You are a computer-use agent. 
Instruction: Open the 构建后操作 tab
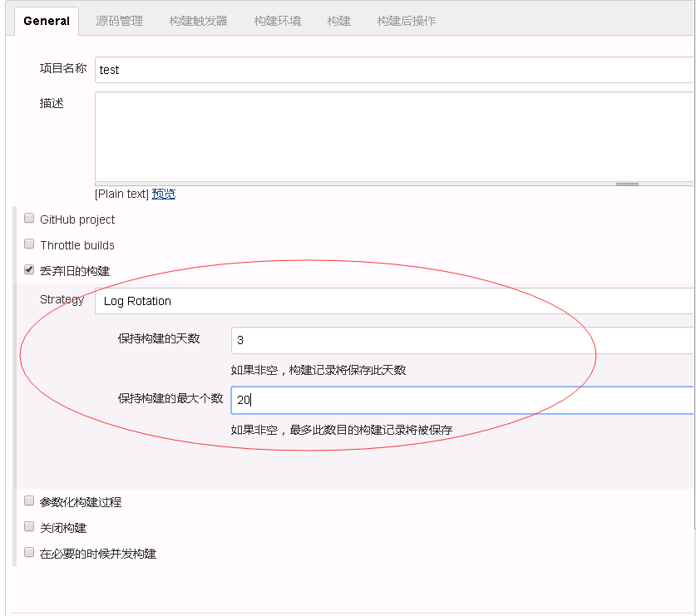tap(407, 21)
